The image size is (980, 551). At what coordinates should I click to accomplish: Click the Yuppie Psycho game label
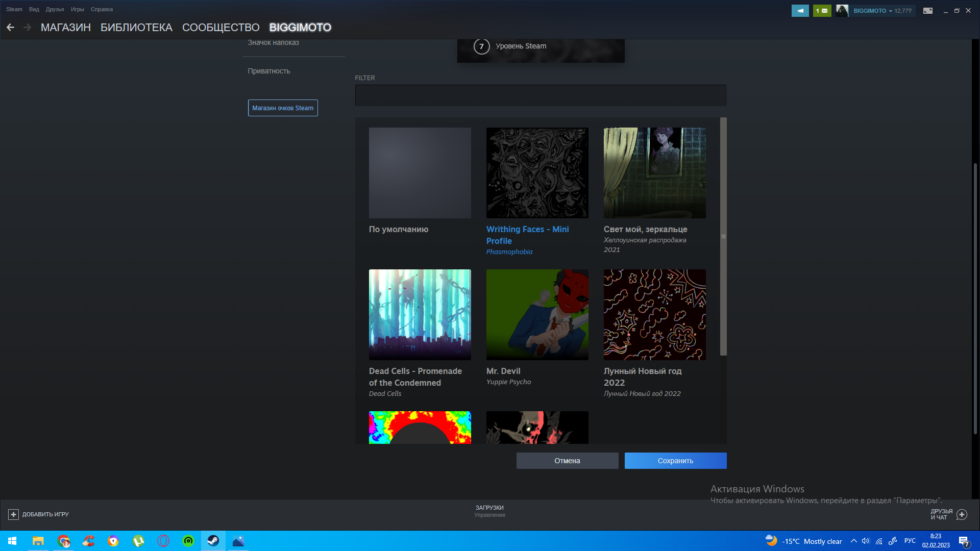click(x=508, y=382)
